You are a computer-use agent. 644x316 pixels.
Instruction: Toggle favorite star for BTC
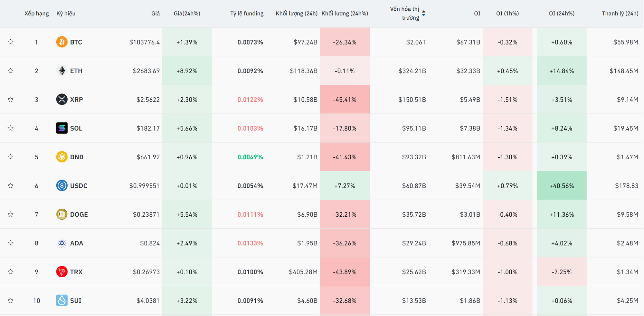click(11, 42)
